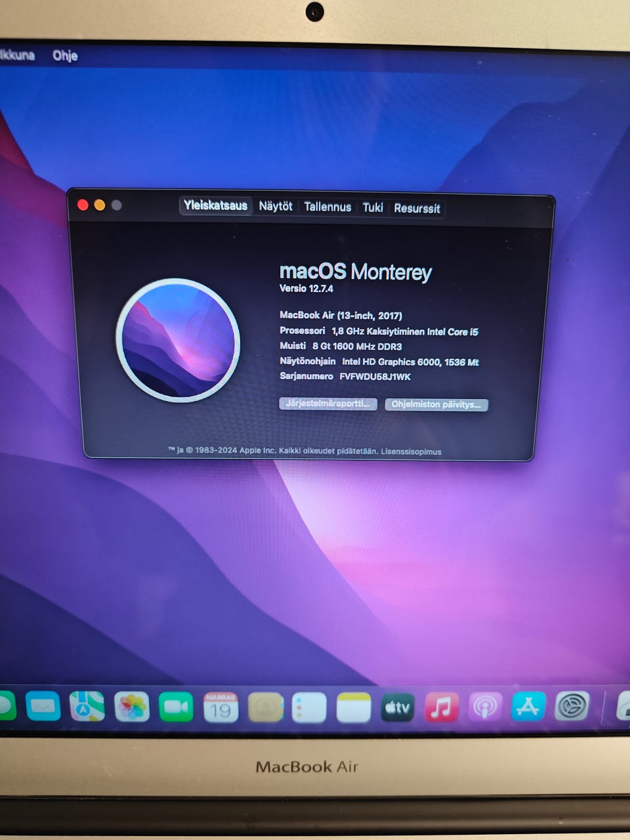Click the Versio 12.7.4 text
The height and width of the screenshot is (840, 630).
coord(306,288)
